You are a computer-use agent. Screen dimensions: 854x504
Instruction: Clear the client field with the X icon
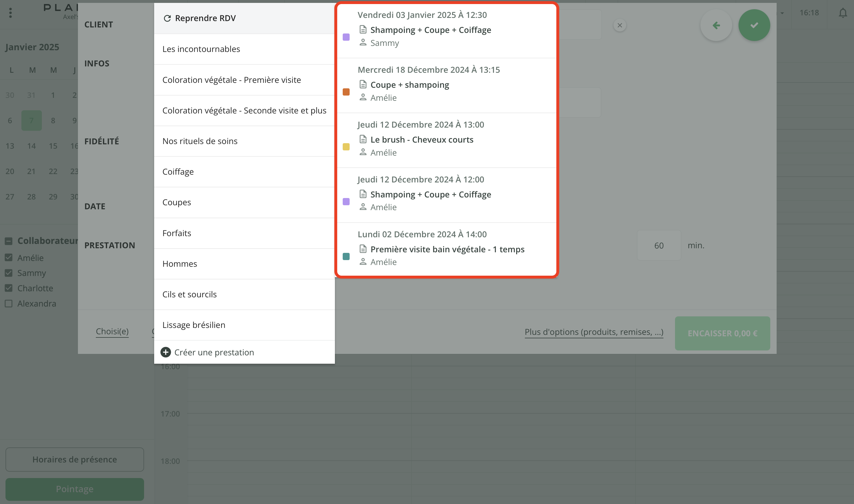pyautogui.click(x=620, y=25)
